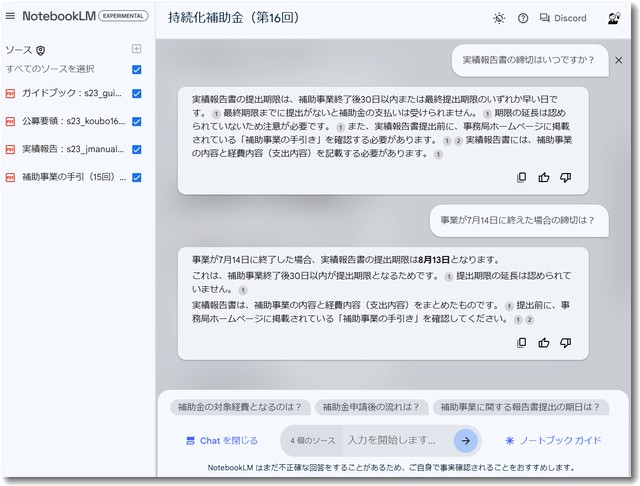Thumbs down the 8月13日 answer
Screen dimensions: 640x486
[565, 343]
